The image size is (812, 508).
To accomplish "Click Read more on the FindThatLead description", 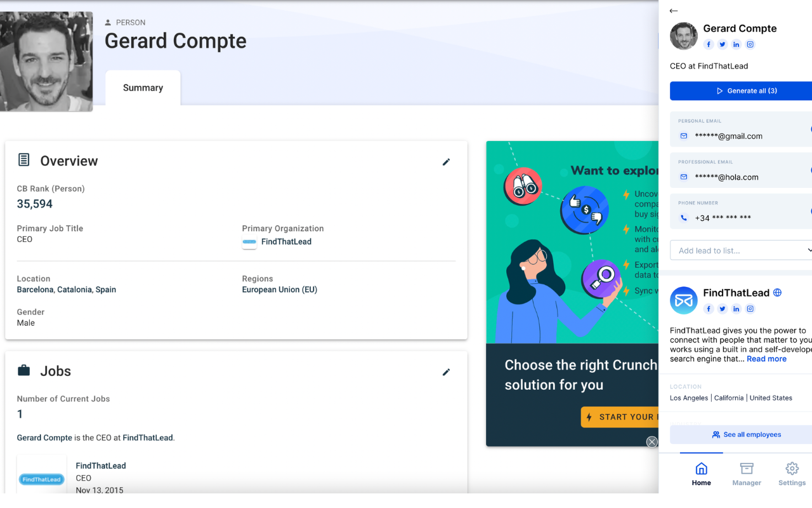I will tap(766, 359).
